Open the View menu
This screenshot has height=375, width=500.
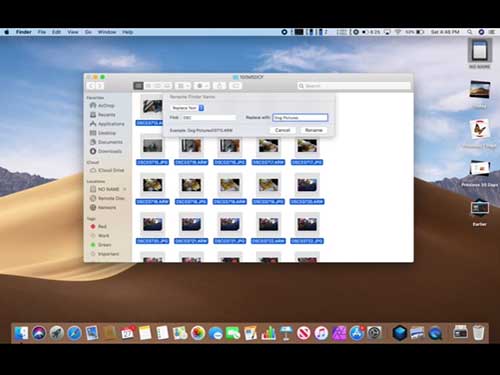click(x=73, y=32)
